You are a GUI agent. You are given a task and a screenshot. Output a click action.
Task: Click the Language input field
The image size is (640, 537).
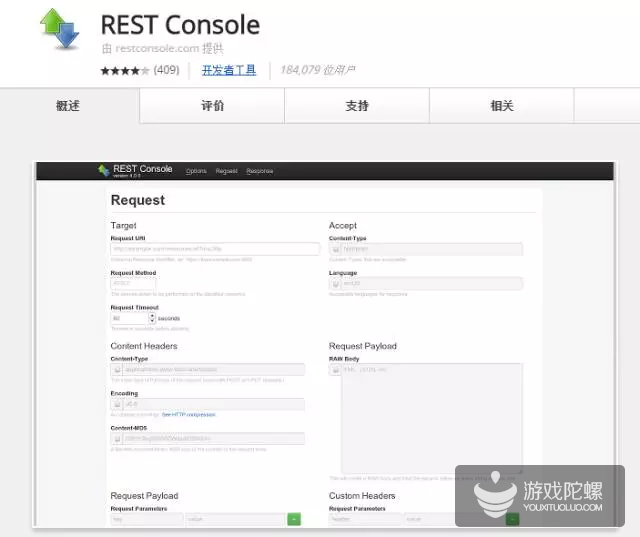(x=432, y=283)
